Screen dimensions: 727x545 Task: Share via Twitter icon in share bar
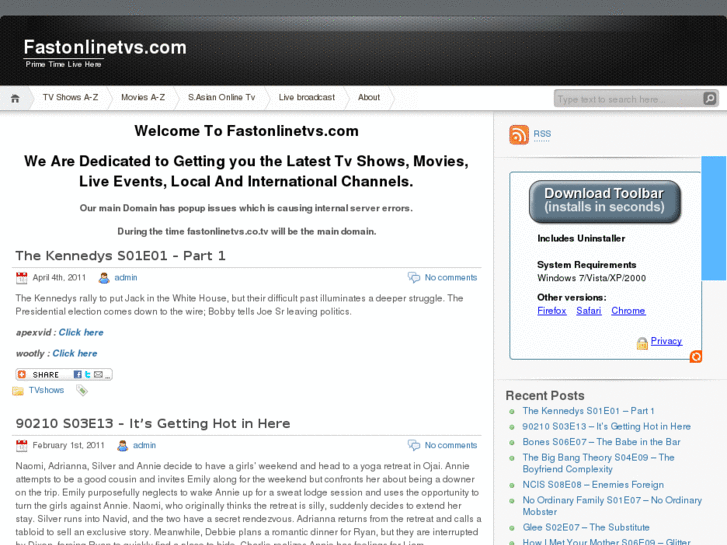pyautogui.click(x=88, y=374)
